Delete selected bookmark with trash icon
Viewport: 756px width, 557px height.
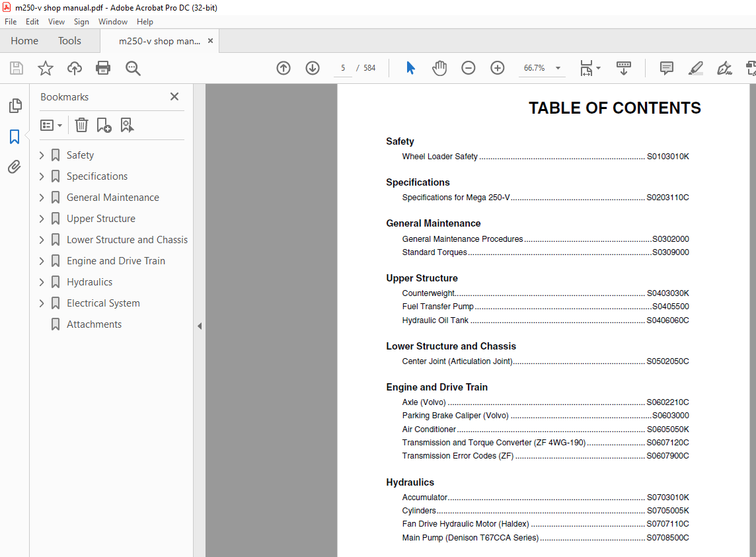[81, 126]
